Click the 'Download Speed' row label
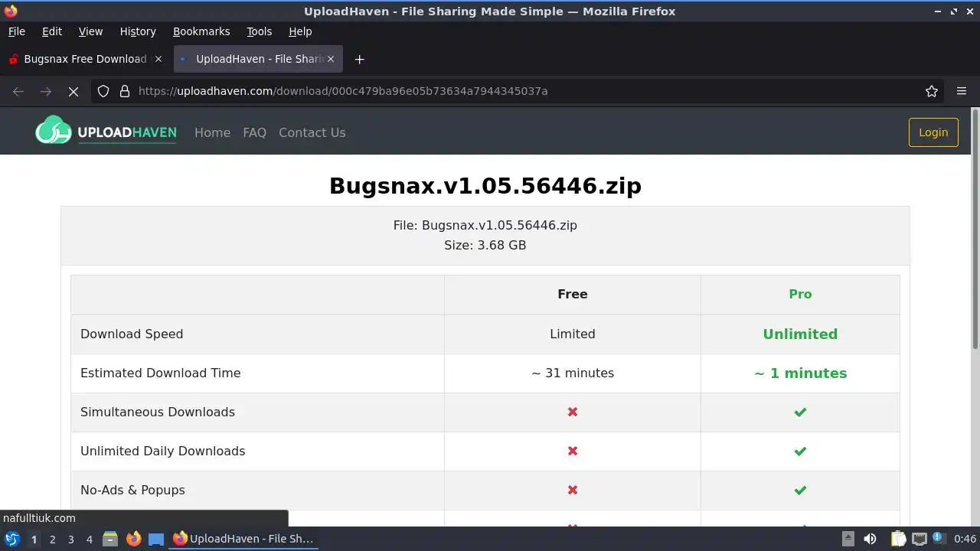Image resolution: width=980 pixels, height=551 pixels. pyautogui.click(x=132, y=334)
